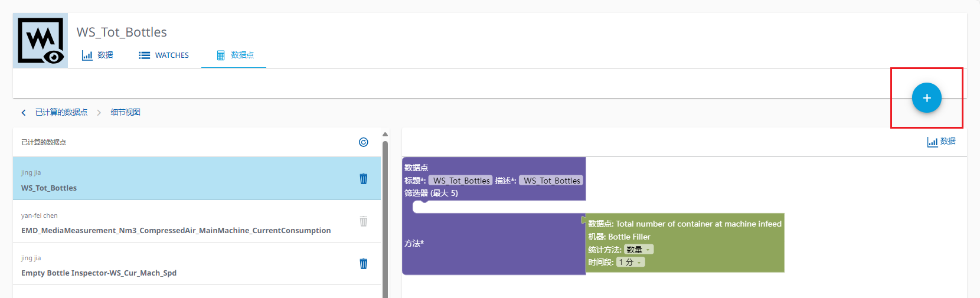Select EMD_MediaMeasurement compressed air list item
This screenshot has width=980, height=298.
click(176, 230)
